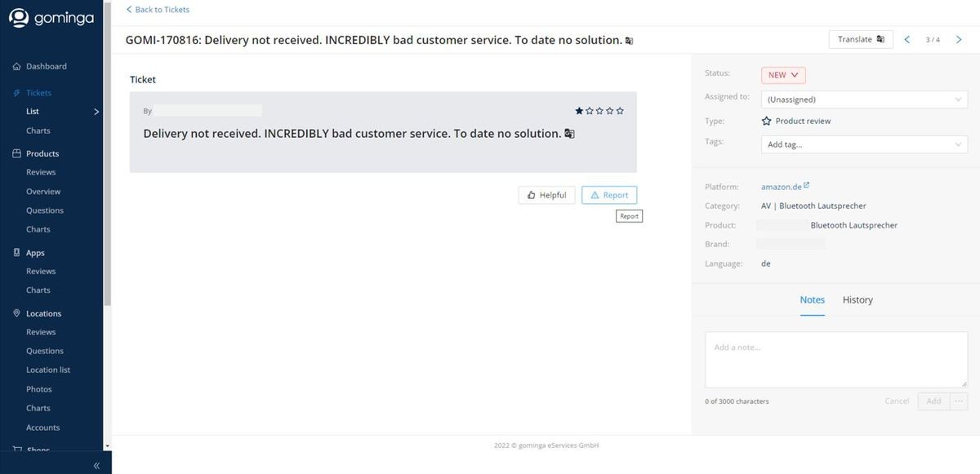980x474 pixels.
Task: Open Products Reviews in sidebar
Action: pos(41,172)
